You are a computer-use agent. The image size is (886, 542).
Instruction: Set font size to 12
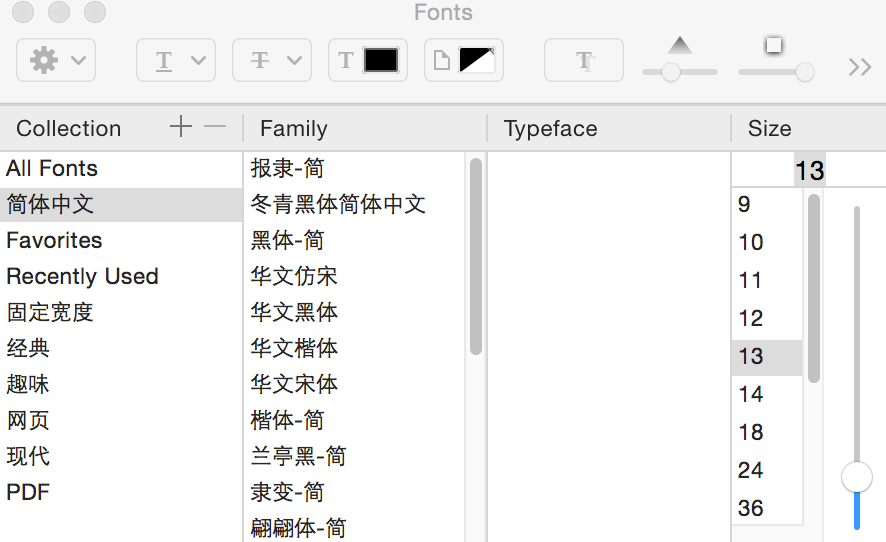[767, 318]
